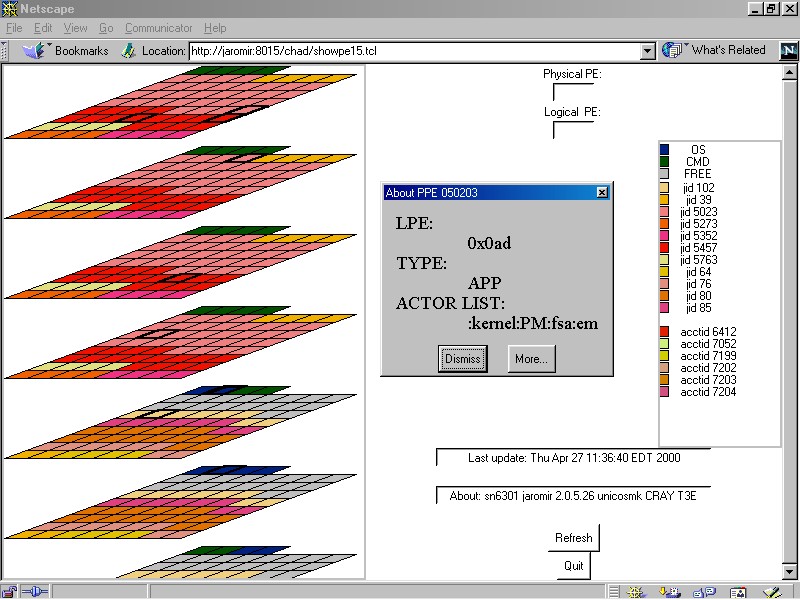
Task: Select the jid 85 legend swatch
Action: coord(664,307)
